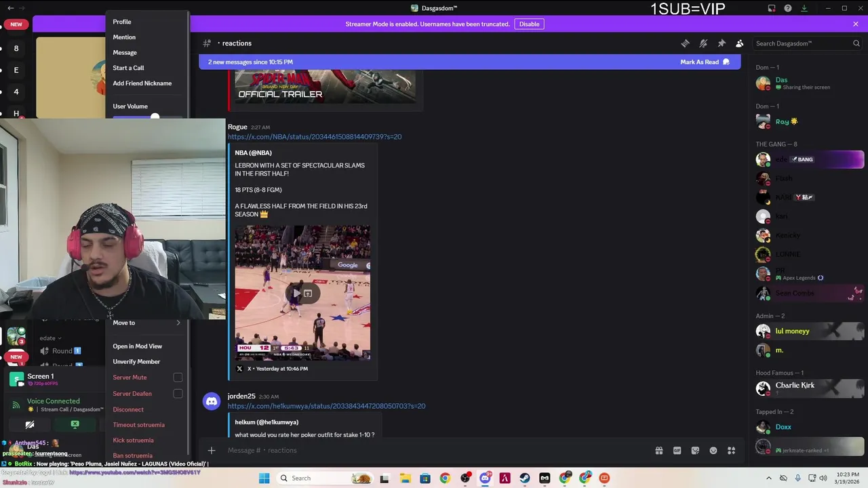Click the search magnifier icon

click(856, 43)
